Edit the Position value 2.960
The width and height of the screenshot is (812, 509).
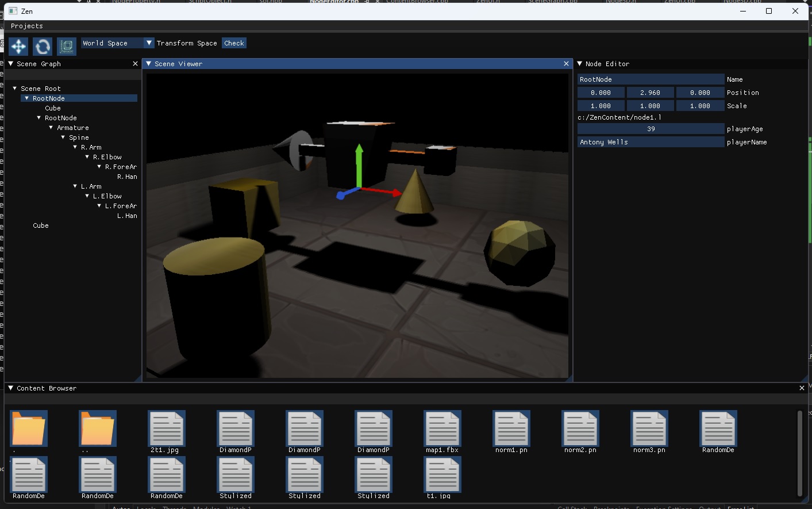click(651, 93)
